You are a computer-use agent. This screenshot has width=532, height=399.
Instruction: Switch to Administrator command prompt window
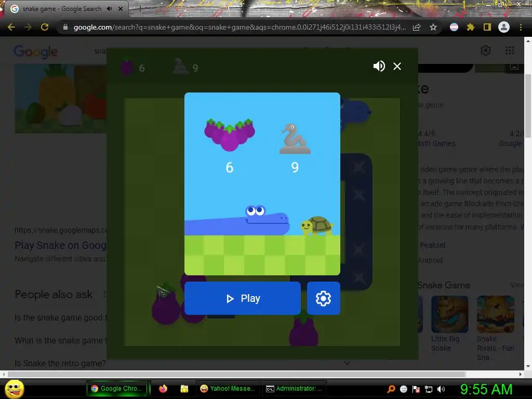click(294, 389)
